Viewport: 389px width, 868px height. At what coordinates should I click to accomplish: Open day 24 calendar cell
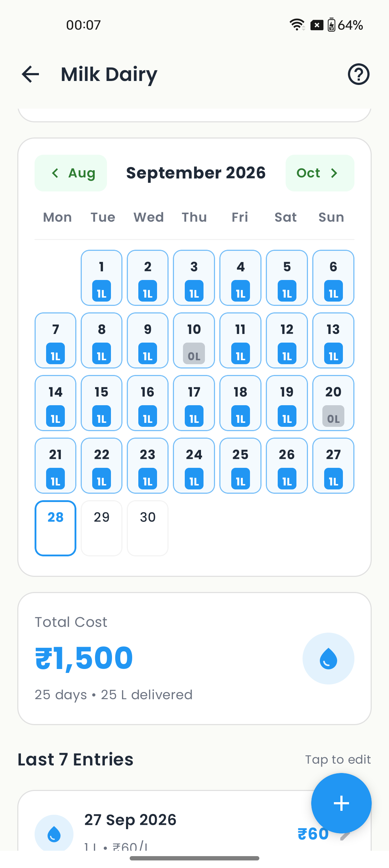coord(194,466)
